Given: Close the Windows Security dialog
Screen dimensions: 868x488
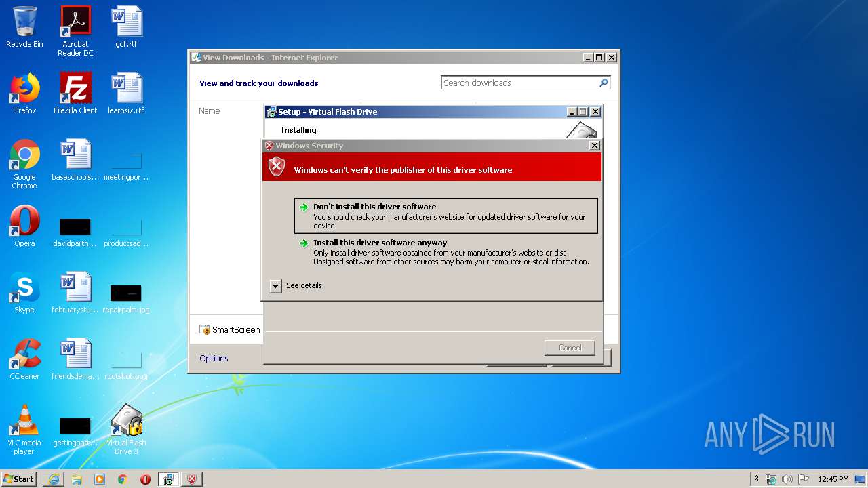Looking at the screenshot, I should [x=595, y=146].
